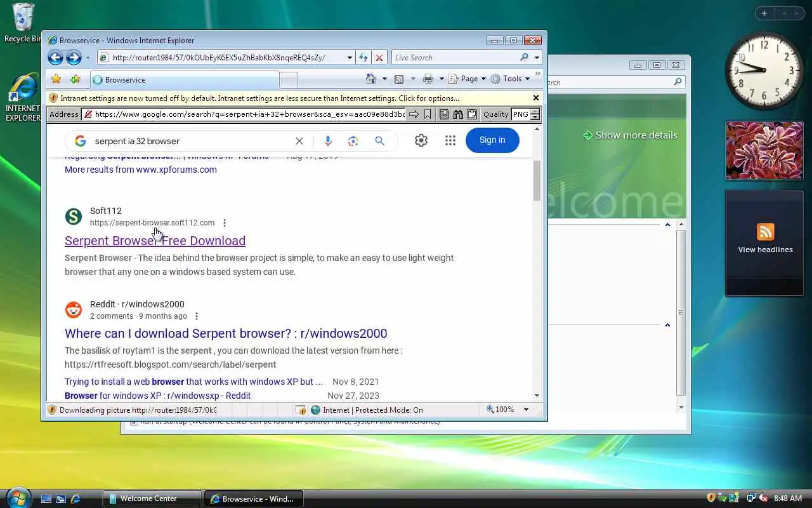Expand the Print options dropdown arrow
Viewport: 812px width, 508px height.
pos(441,79)
